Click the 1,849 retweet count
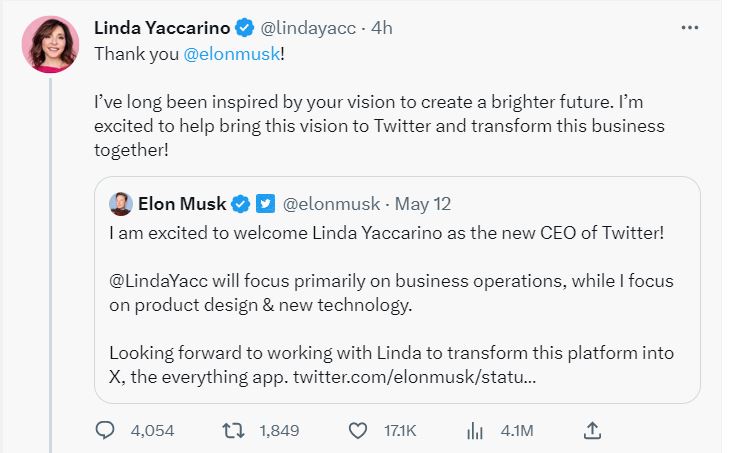Screen dimensions: 746x453 coord(280,431)
